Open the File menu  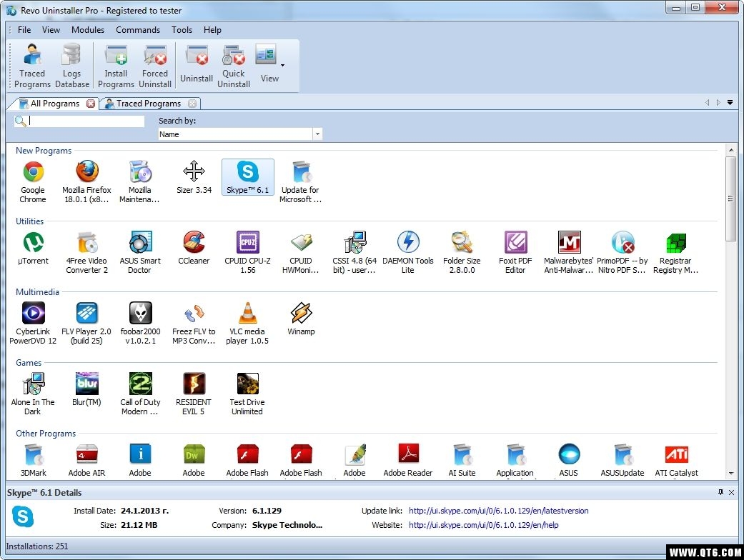tap(24, 30)
